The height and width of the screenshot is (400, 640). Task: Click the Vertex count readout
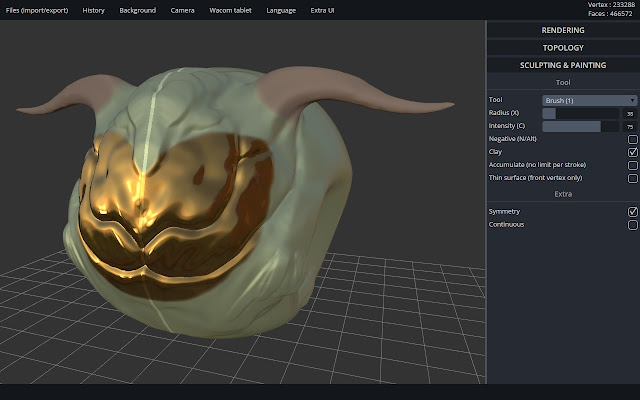(x=611, y=5)
